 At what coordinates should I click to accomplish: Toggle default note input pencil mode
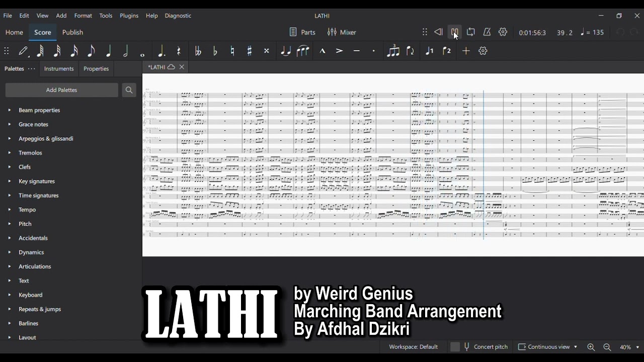[x=24, y=51]
